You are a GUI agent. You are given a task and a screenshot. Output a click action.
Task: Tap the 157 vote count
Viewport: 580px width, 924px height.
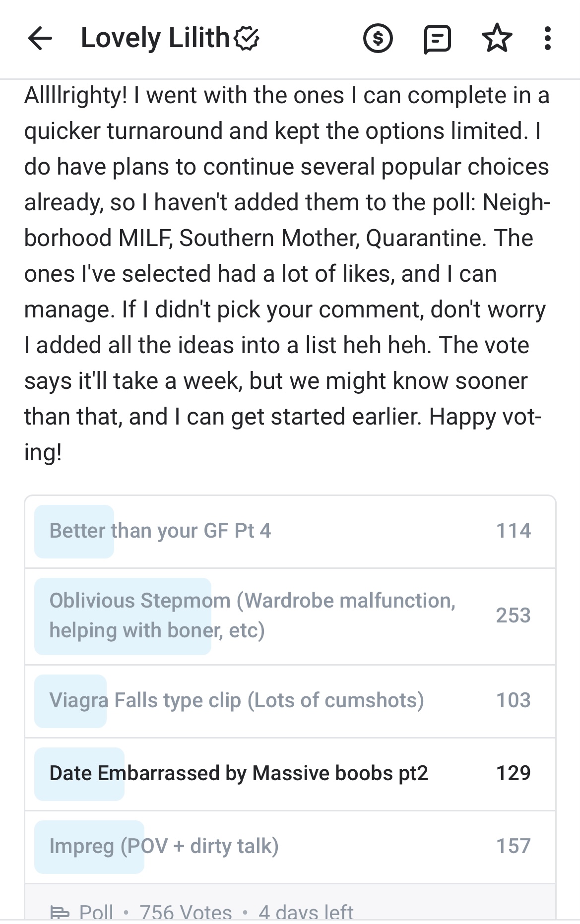point(513,846)
